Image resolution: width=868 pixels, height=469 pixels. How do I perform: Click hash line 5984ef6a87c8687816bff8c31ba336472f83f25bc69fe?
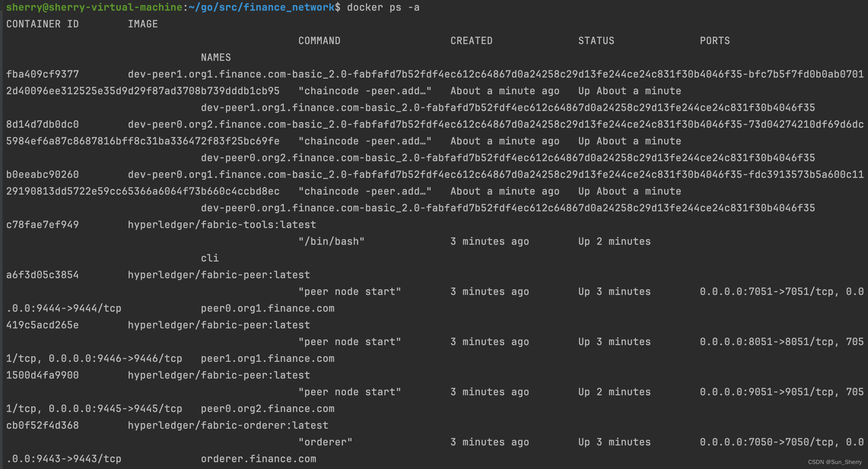click(143, 141)
